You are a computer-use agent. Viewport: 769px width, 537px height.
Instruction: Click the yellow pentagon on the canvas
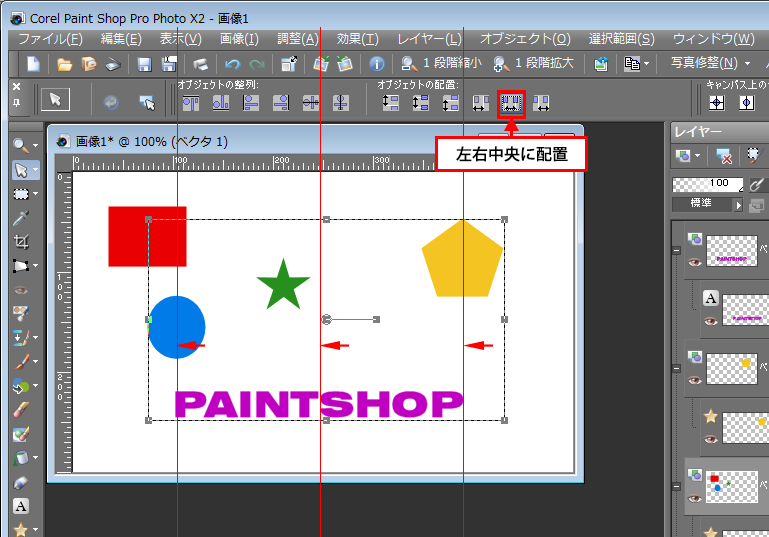pos(462,260)
